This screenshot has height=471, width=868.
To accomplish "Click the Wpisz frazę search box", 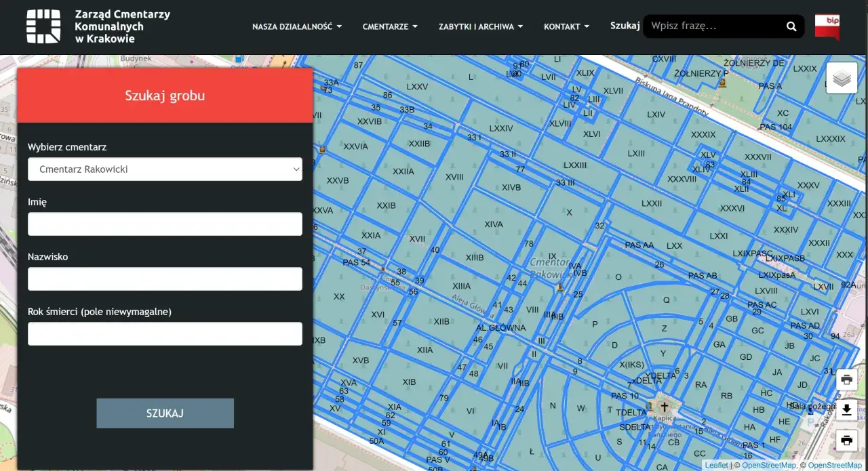I will [x=712, y=26].
